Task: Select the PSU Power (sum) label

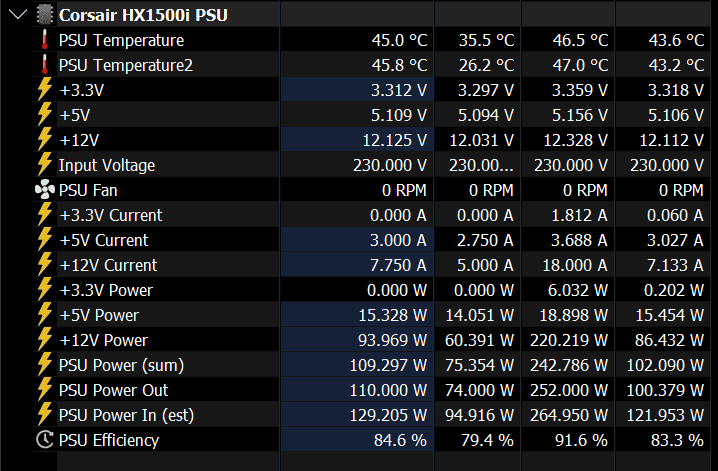Action: pos(121,365)
